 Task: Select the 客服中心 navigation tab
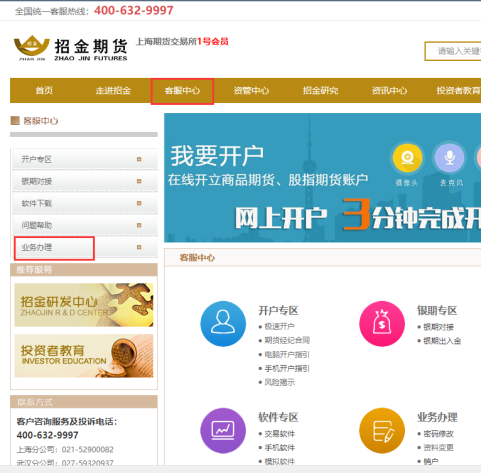coord(182,91)
